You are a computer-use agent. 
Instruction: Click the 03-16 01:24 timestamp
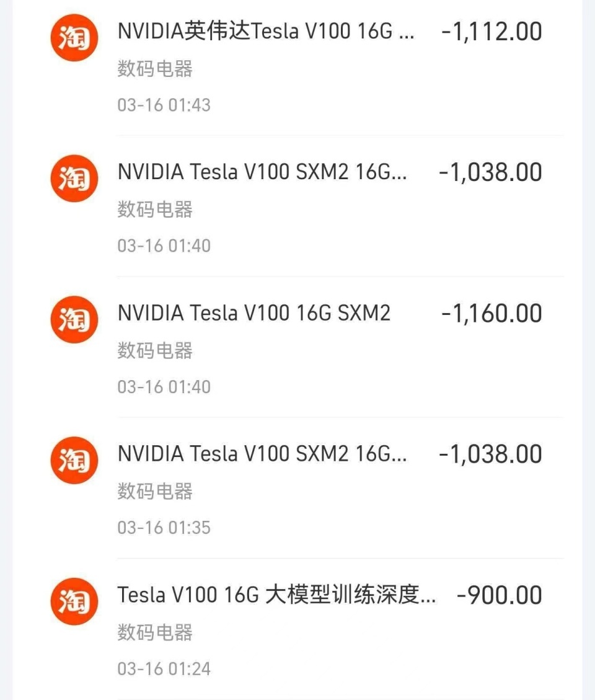tap(164, 668)
